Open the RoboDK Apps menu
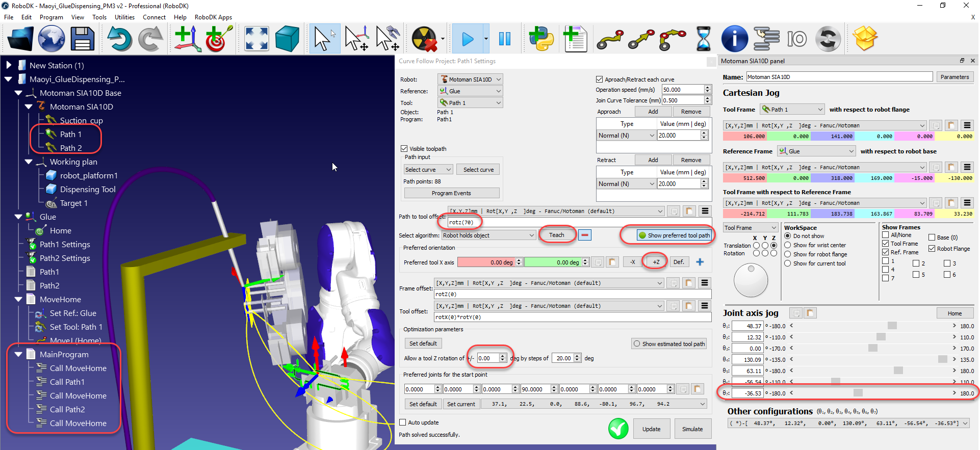This screenshot has height=450, width=980. tap(214, 17)
